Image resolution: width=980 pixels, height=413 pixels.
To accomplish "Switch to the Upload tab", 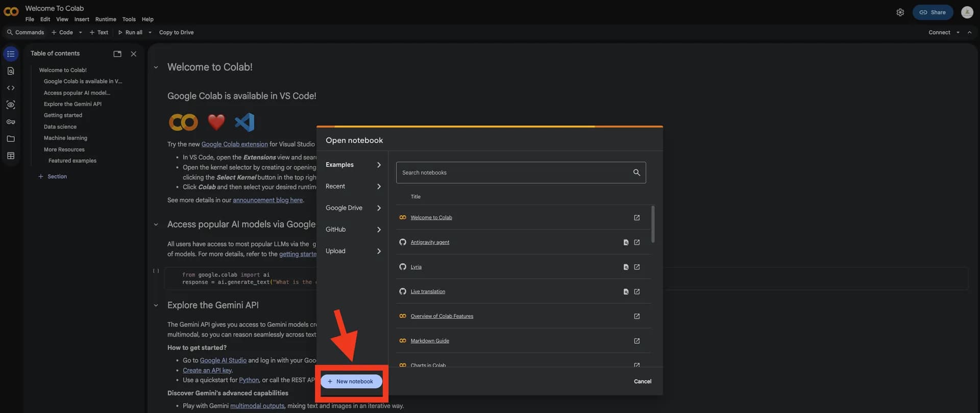I will click(353, 251).
